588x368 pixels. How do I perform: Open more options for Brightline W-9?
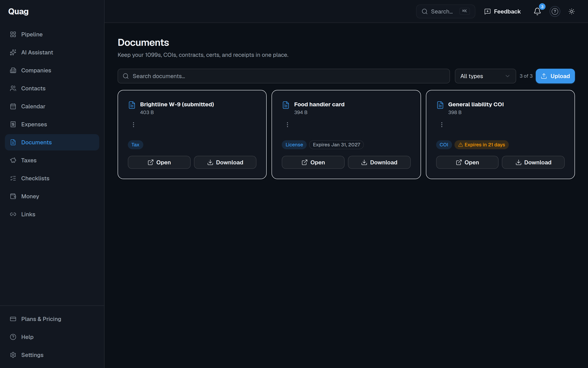tap(133, 125)
